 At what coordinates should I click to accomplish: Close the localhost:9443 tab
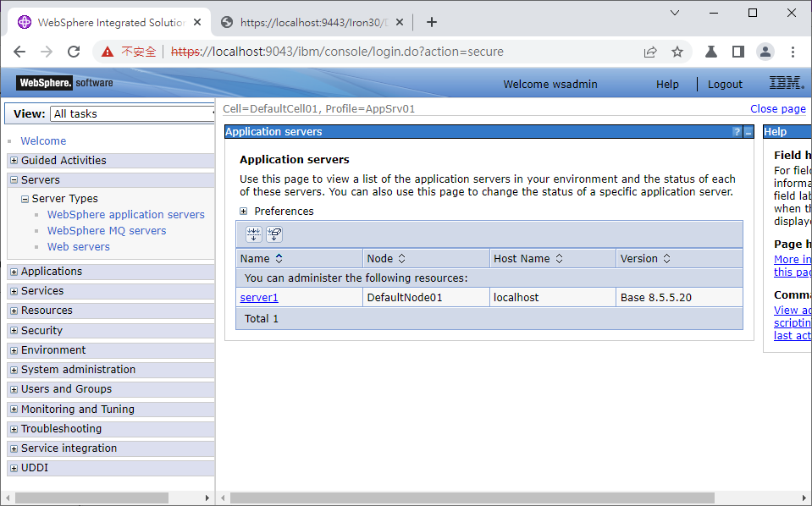tap(400, 22)
